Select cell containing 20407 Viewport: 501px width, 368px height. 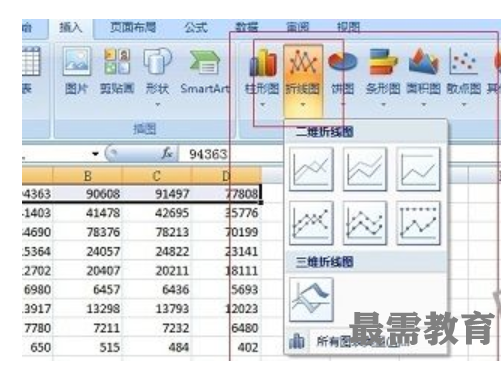tap(87, 271)
